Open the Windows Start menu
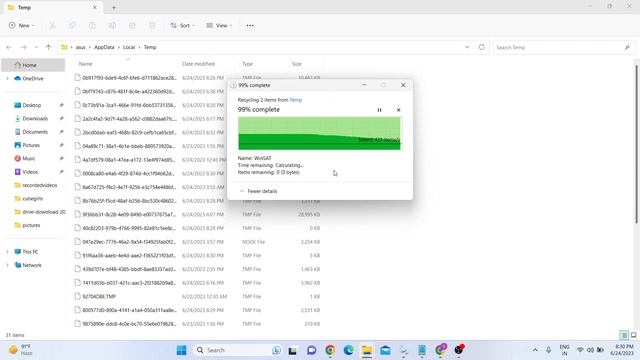Image resolution: width=640 pixels, height=360 pixels. click(x=182, y=350)
